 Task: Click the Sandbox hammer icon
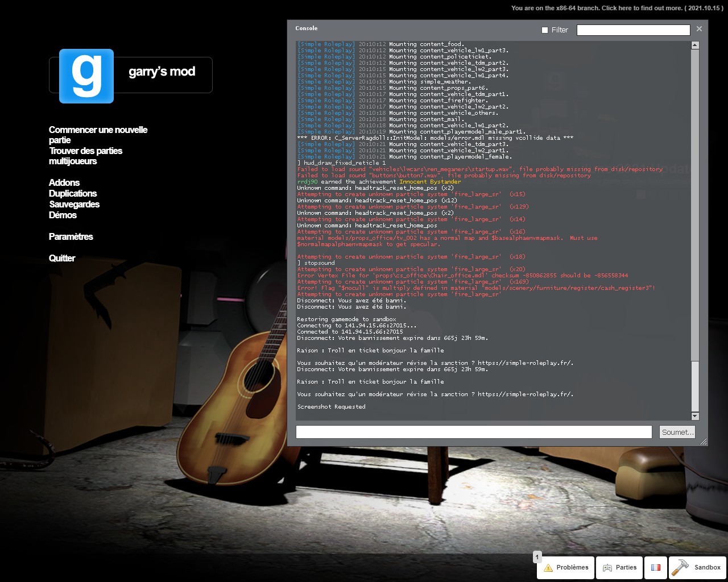[x=680, y=567]
